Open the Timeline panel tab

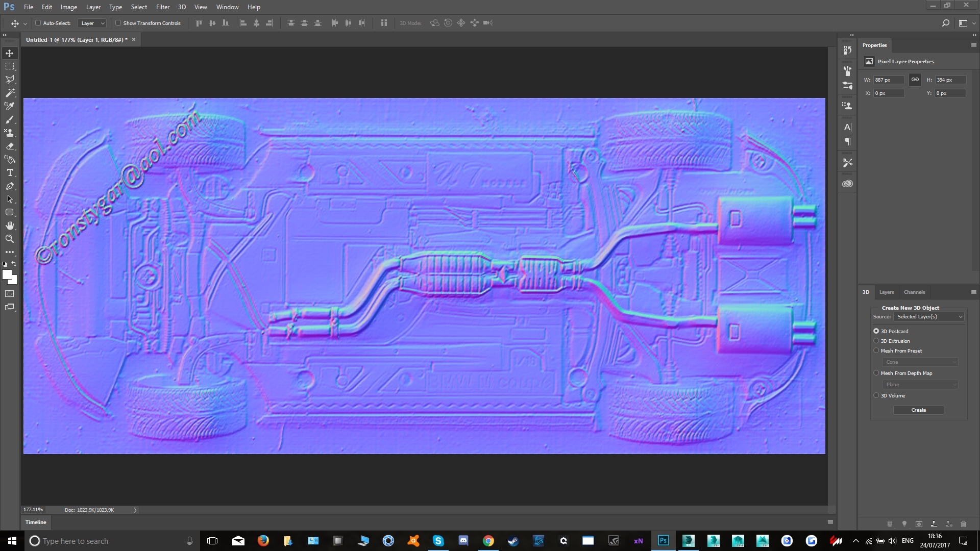(x=36, y=522)
